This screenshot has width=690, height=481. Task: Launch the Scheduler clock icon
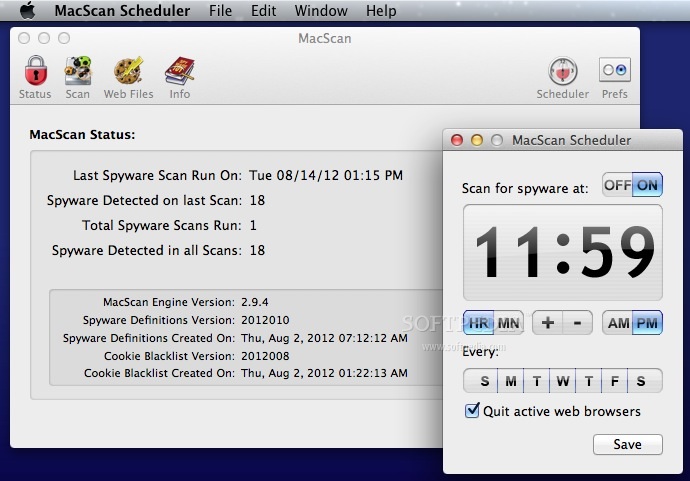pyautogui.click(x=562, y=70)
